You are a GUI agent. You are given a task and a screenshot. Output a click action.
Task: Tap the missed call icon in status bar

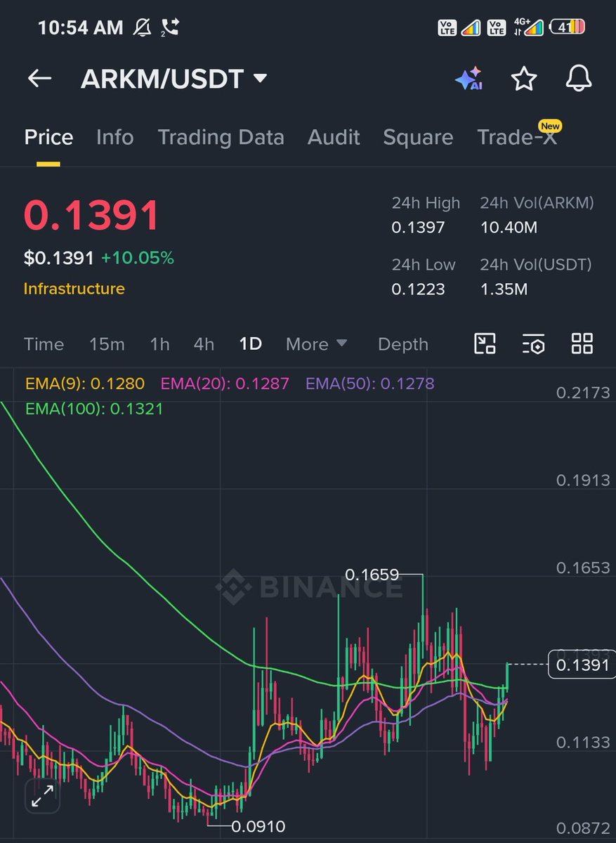[170, 27]
